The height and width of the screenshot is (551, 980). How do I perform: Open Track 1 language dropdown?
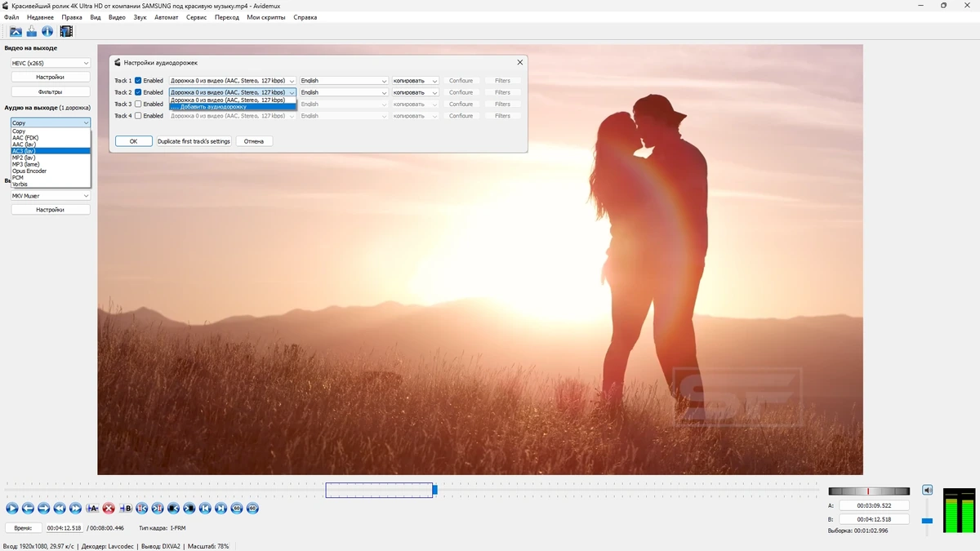click(x=344, y=81)
